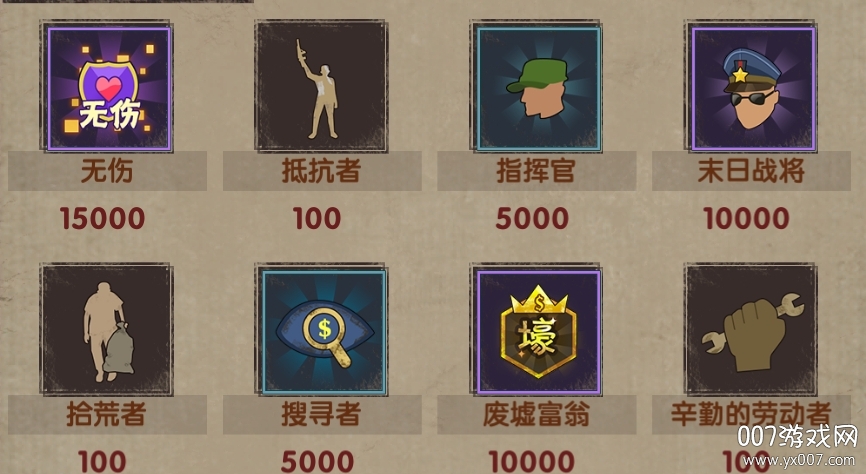
Task: Open the 007游戏网 watermark link
Action: coord(798,445)
